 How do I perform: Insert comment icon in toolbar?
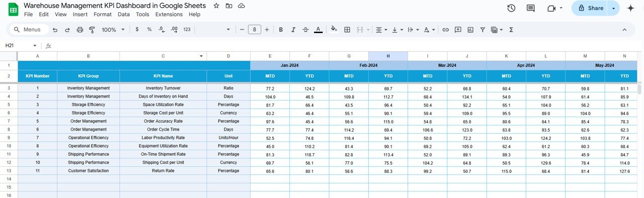[x=458, y=30]
